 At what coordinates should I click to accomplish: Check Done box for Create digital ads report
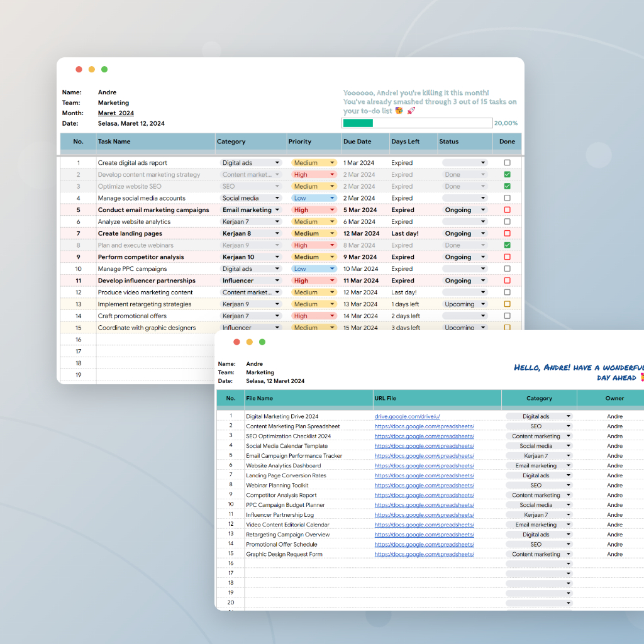(507, 162)
